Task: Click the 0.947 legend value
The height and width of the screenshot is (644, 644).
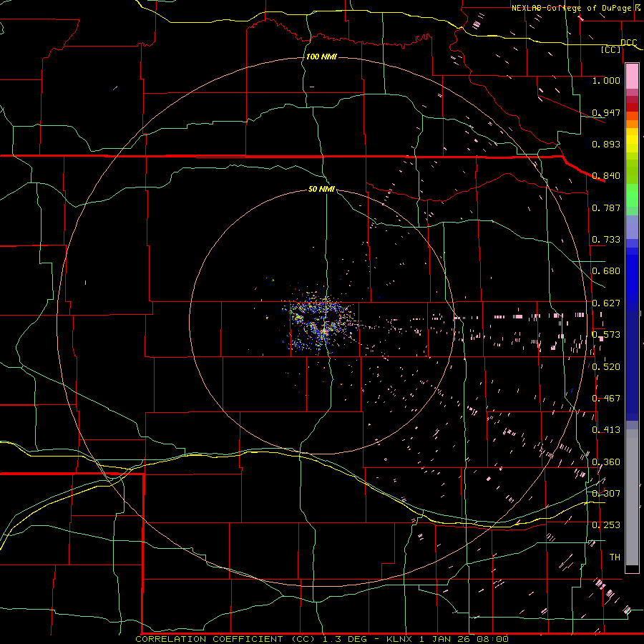Action: point(606,112)
